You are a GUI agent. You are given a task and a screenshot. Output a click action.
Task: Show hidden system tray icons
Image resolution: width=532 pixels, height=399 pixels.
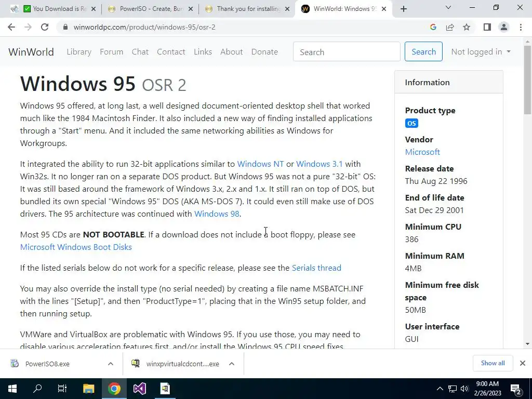coord(440,389)
